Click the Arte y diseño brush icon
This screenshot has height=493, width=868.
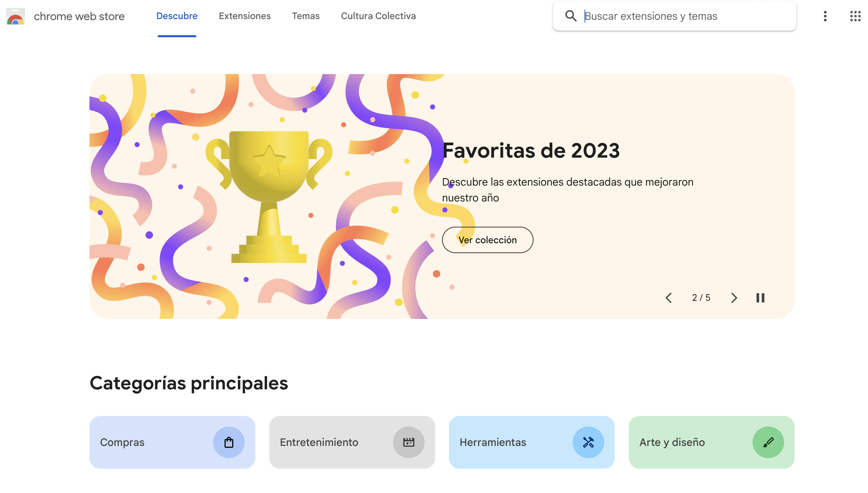768,442
